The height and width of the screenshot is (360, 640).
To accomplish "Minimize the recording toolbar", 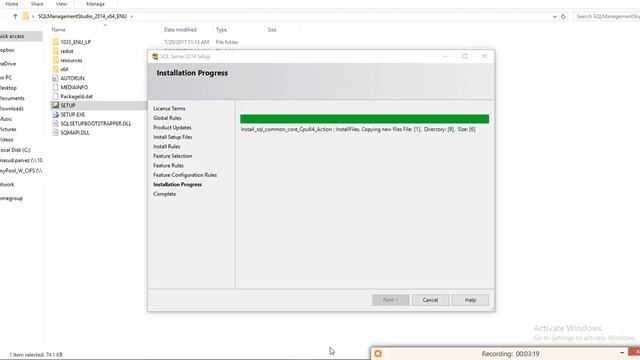I will (622, 353).
